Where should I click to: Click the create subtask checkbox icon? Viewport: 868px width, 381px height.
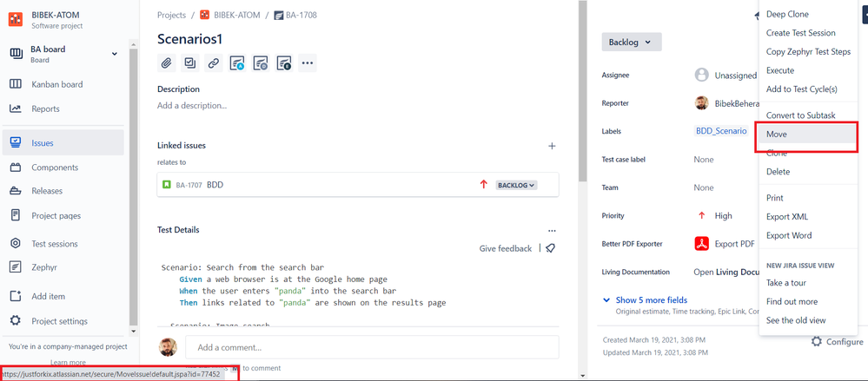[190, 63]
